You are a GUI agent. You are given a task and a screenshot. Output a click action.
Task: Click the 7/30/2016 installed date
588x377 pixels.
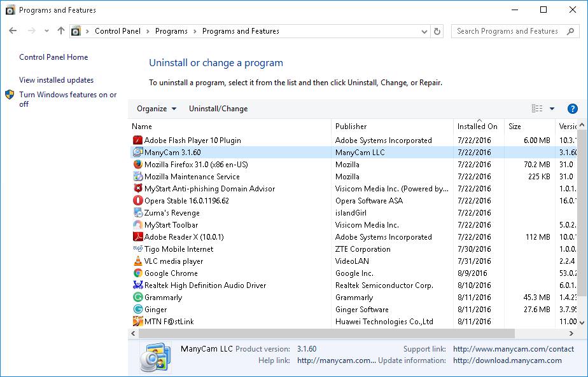(474, 249)
